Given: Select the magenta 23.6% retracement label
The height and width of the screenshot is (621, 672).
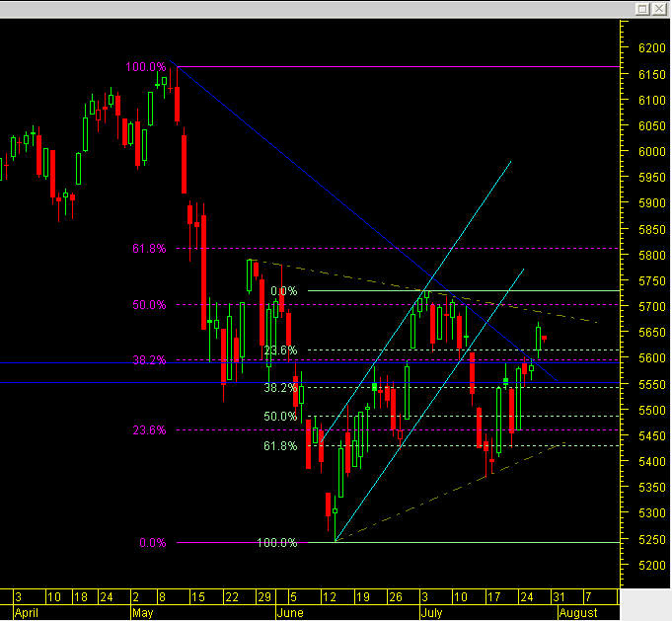Looking at the screenshot, I should tap(149, 430).
